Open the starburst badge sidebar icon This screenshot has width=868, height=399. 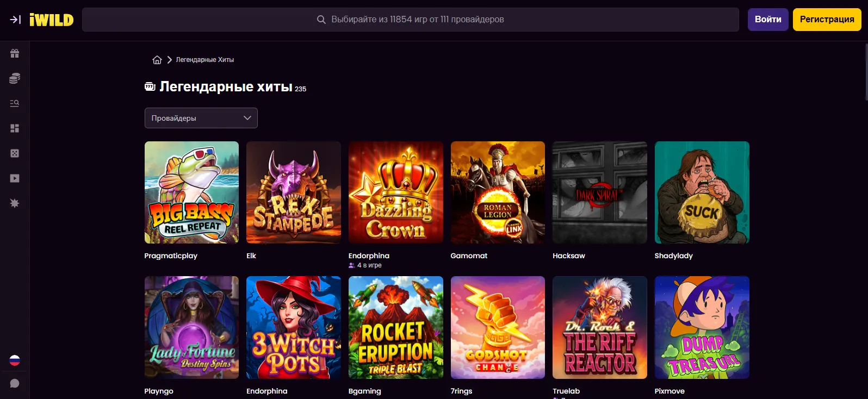tap(15, 203)
